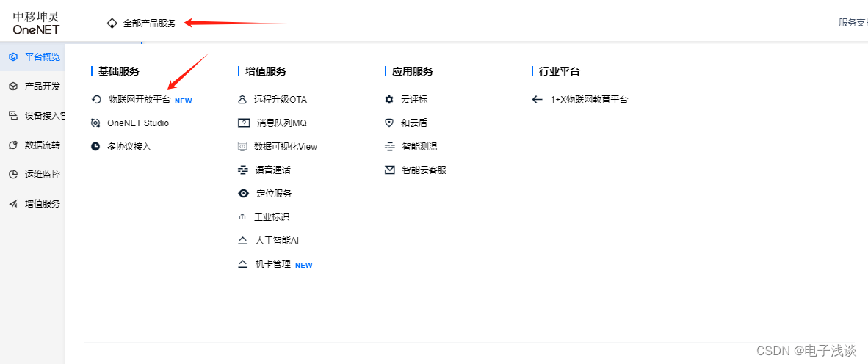868x364 pixels.
Task: Click the diamond icon beside 全部产品服务
Action: click(x=112, y=23)
